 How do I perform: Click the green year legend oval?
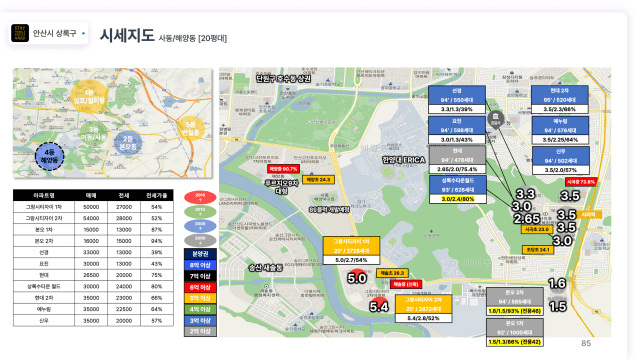pyautogui.click(x=200, y=211)
